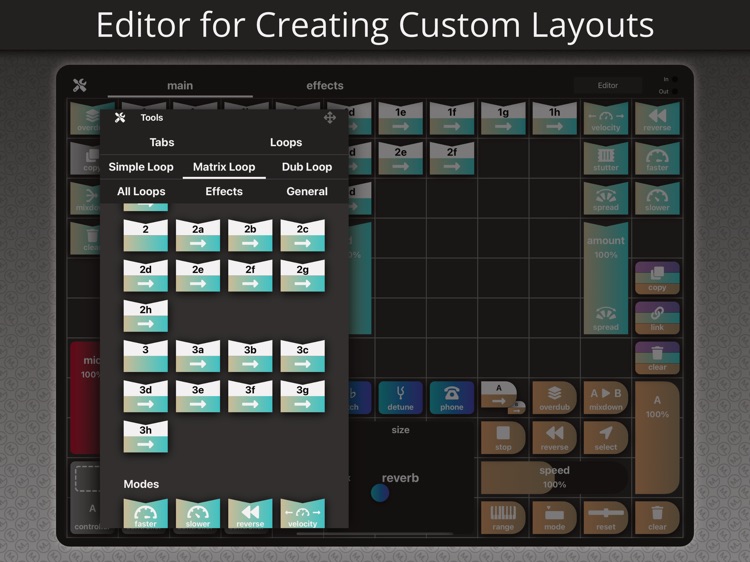The height and width of the screenshot is (562, 750).
Task: Tap the orange mode button
Action: [x=554, y=518]
